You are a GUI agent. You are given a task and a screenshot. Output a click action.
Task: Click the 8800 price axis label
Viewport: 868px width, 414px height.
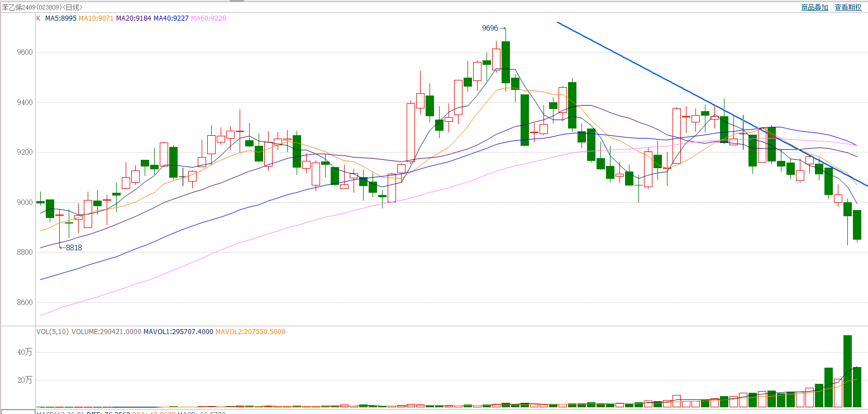coord(25,252)
